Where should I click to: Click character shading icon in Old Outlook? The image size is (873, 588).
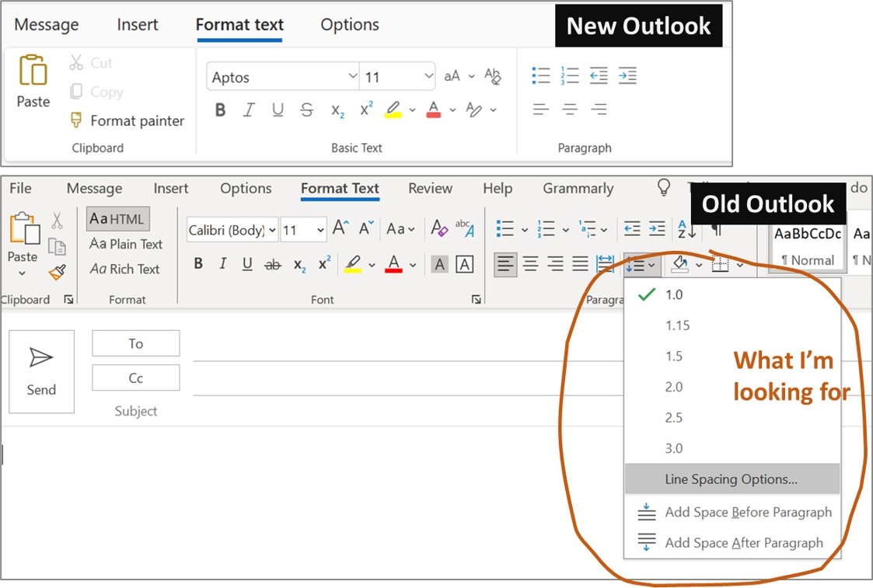pyautogui.click(x=440, y=264)
